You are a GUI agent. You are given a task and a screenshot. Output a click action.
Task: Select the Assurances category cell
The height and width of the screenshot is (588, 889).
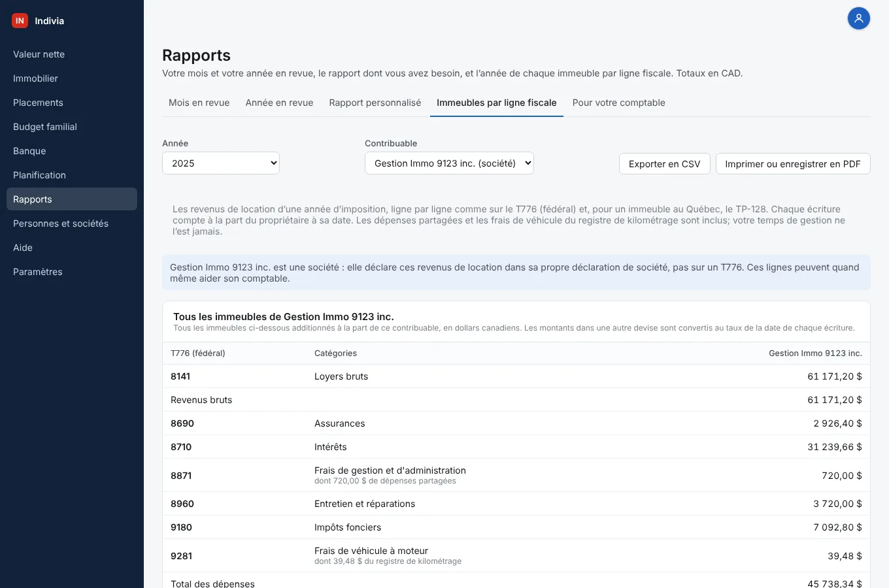[x=340, y=423]
